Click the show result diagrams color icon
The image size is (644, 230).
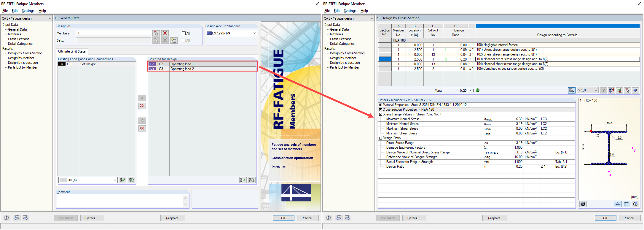[611, 90]
